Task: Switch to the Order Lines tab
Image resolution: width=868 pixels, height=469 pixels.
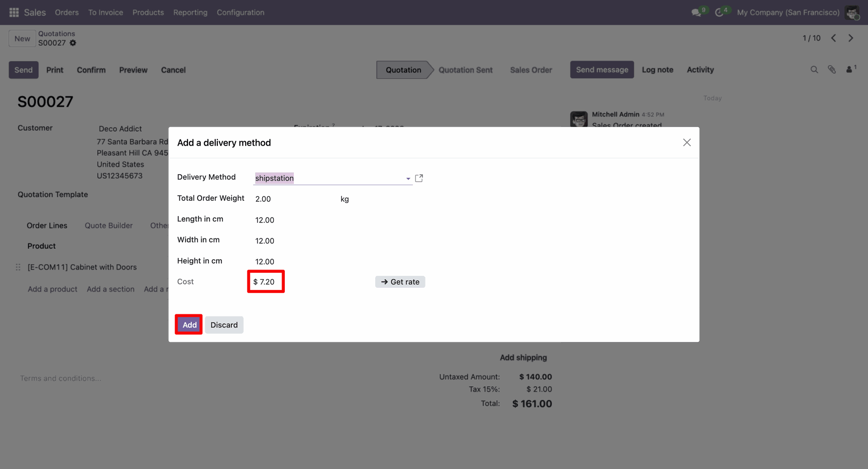Action: [47, 226]
